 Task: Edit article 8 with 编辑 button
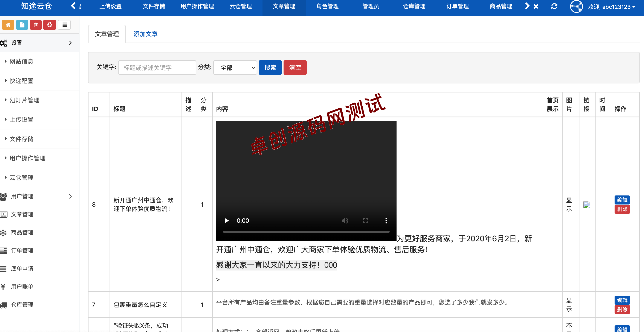coord(622,200)
